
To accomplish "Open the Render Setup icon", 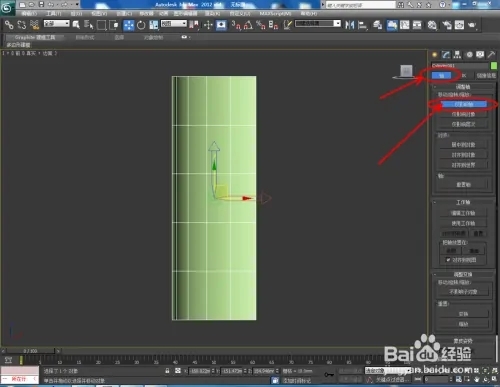I will (x=447, y=25).
